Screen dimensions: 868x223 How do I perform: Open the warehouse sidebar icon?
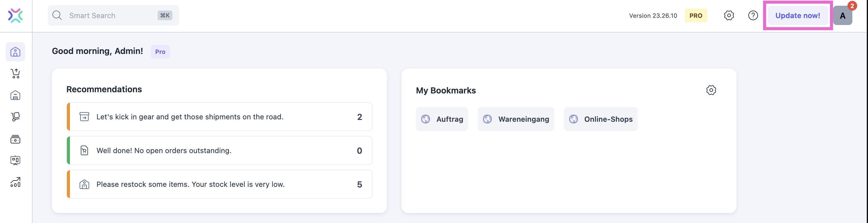click(x=15, y=95)
